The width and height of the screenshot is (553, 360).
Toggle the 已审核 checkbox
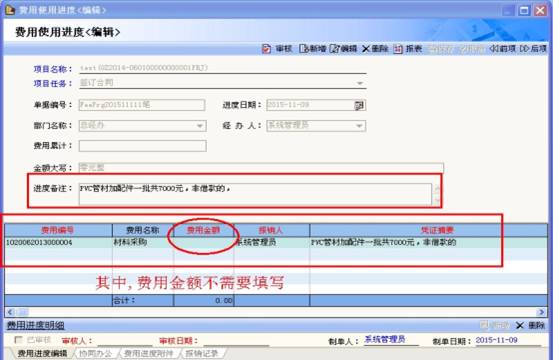18,340
